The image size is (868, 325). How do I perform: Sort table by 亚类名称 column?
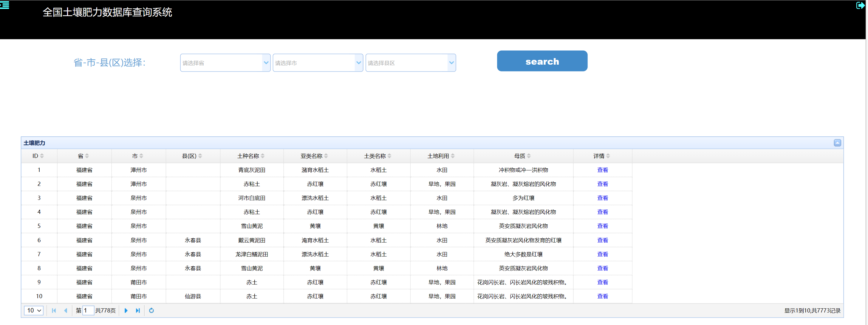click(x=315, y=156)
